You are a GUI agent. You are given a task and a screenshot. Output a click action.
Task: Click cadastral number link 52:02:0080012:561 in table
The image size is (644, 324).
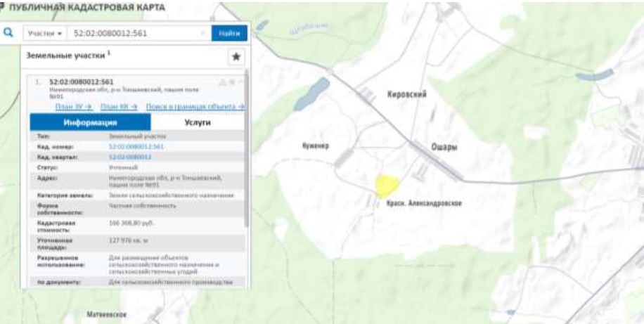(x=136, y=146)
